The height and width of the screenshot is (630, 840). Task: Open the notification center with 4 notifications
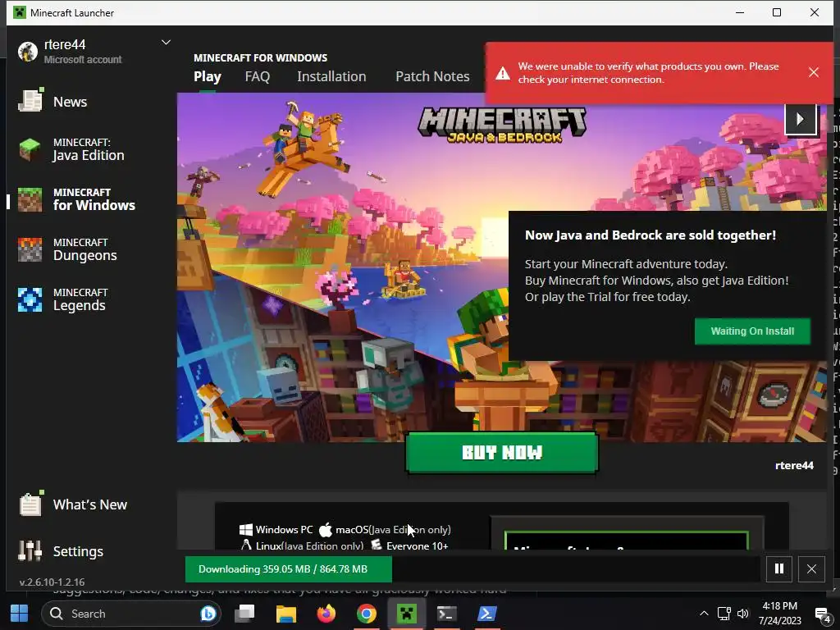[x=822, y=615]
